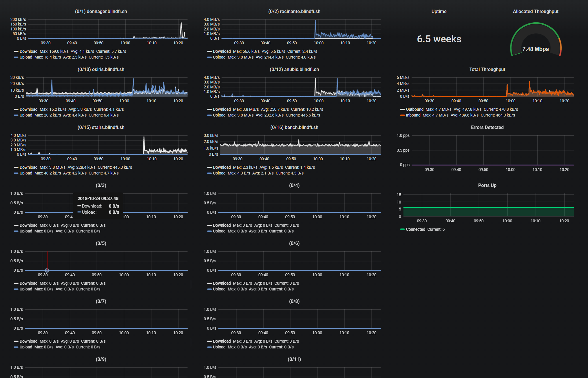Click the (0/15) stairs.blindfi.sh panel title

click(x=101, y=128)
